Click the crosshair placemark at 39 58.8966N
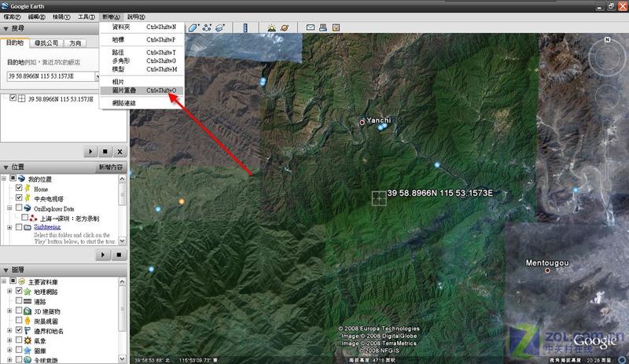The width and height of the screenshot is (629, 364). click(x=379, y=198)
